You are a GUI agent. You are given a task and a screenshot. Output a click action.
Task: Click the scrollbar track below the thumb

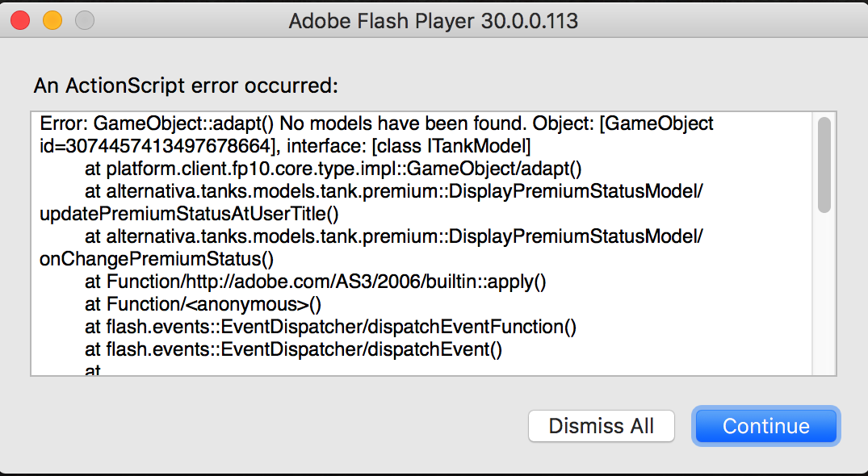click(x=824, y=299)
